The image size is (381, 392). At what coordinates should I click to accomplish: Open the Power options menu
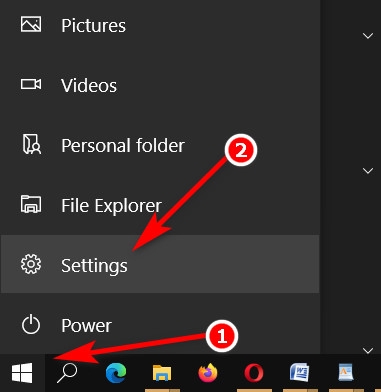click(x=160, y=324)
